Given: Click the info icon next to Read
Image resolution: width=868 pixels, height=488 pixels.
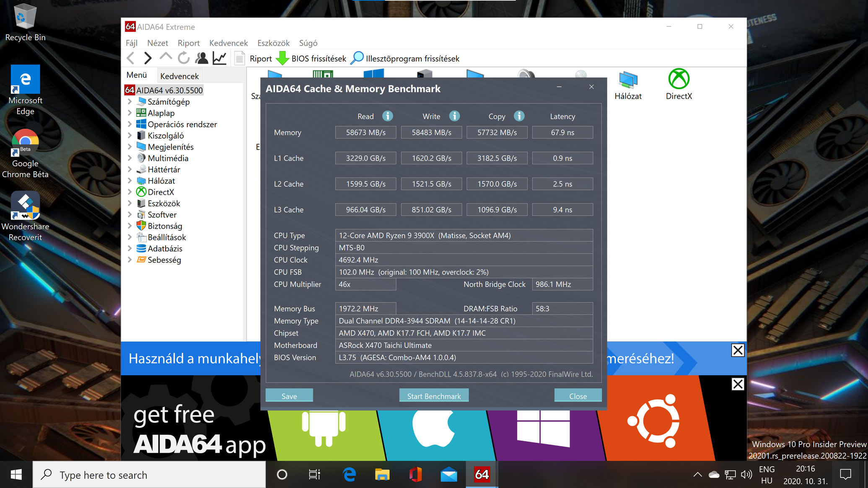Looking at the screenshot, I should point(388,116).
